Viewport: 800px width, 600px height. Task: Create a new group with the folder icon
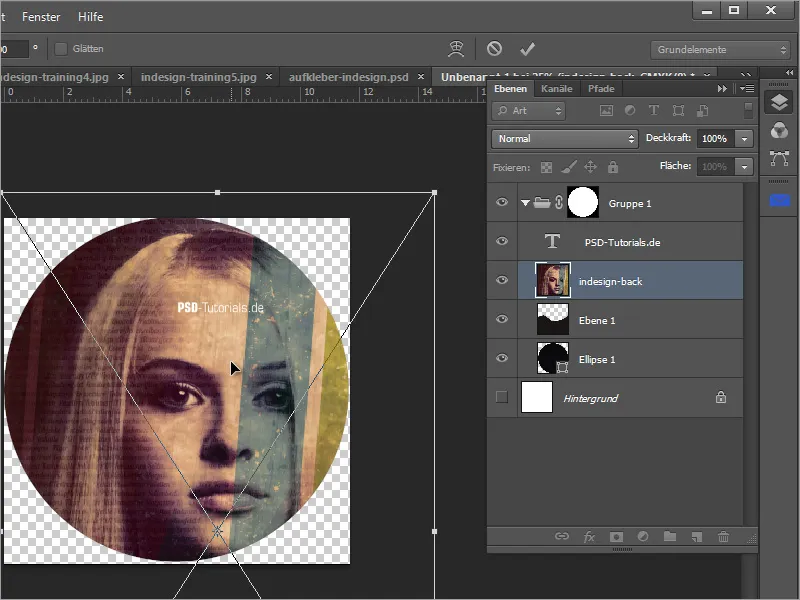click(669, 537)
